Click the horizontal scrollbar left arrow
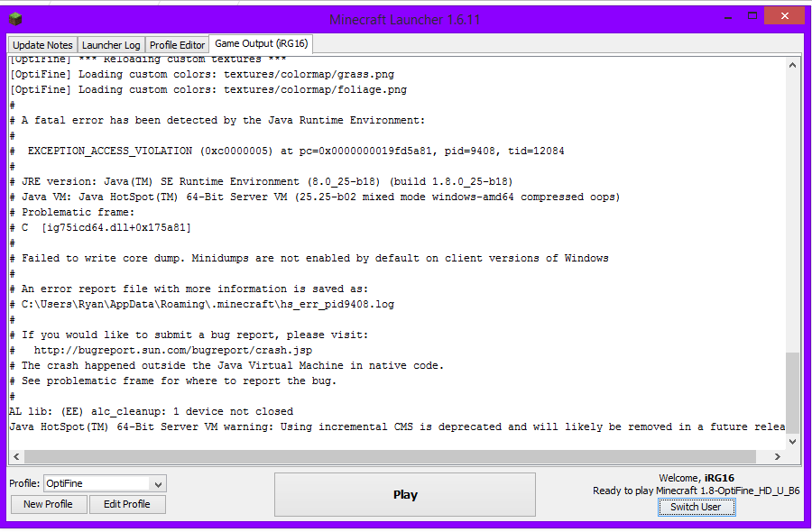This screenshot has height=532, width=812. coord(16,456)
